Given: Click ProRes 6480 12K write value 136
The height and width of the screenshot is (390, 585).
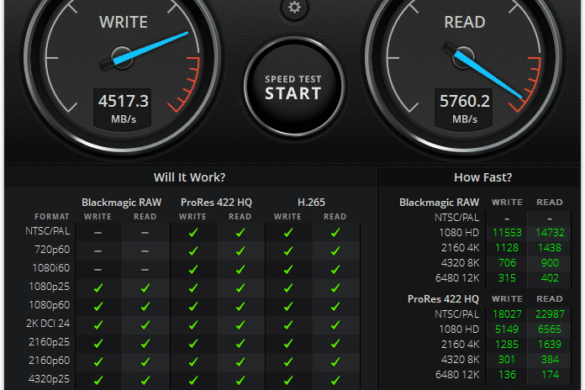Looking at the screenshot, I should 507,375.
